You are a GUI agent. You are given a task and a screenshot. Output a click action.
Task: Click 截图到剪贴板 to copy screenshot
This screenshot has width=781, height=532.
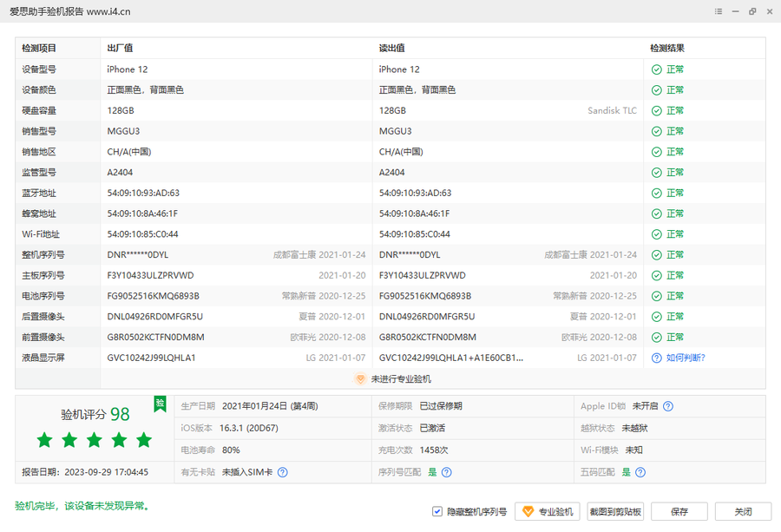point(615,511)
